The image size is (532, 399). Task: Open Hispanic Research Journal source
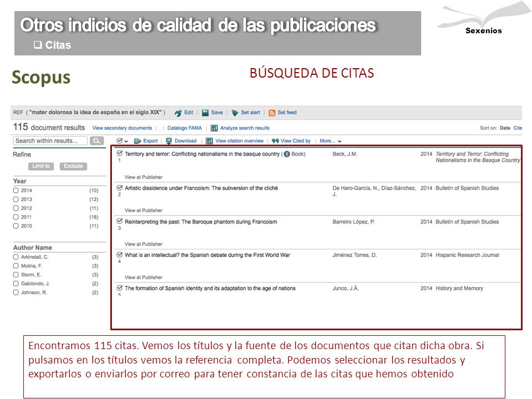point(467,255)
